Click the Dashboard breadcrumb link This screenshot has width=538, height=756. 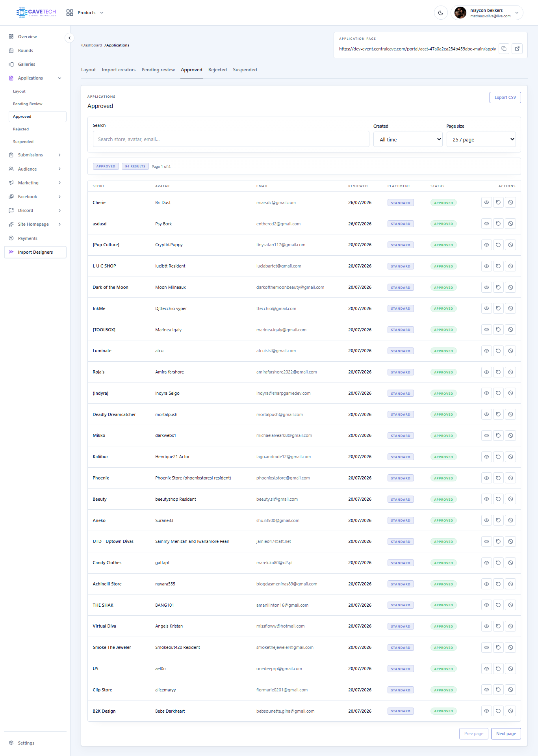(91, 45)
